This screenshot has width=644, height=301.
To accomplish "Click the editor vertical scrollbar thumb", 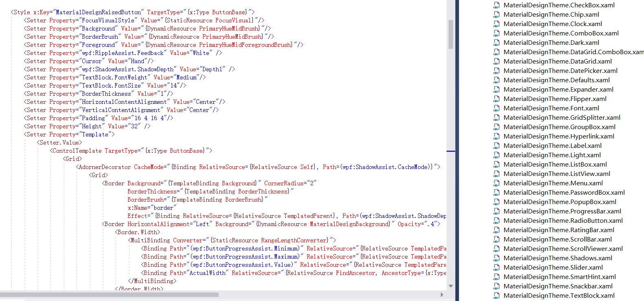I will tap(451, 34).
